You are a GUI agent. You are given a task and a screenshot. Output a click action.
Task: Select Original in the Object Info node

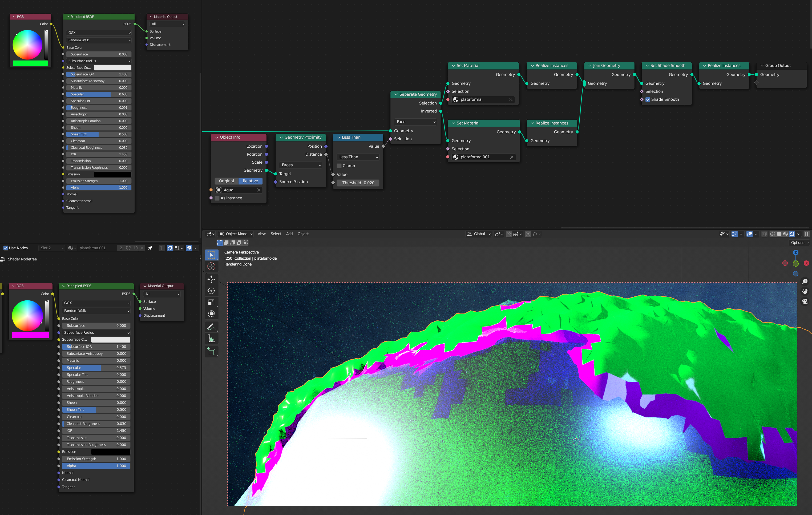226,181
